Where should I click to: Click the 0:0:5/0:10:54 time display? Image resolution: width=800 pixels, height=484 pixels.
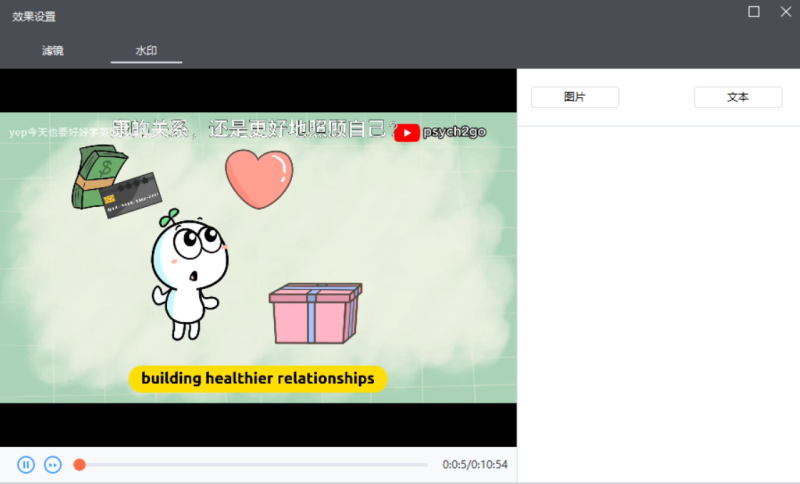[x=475, y=464]
